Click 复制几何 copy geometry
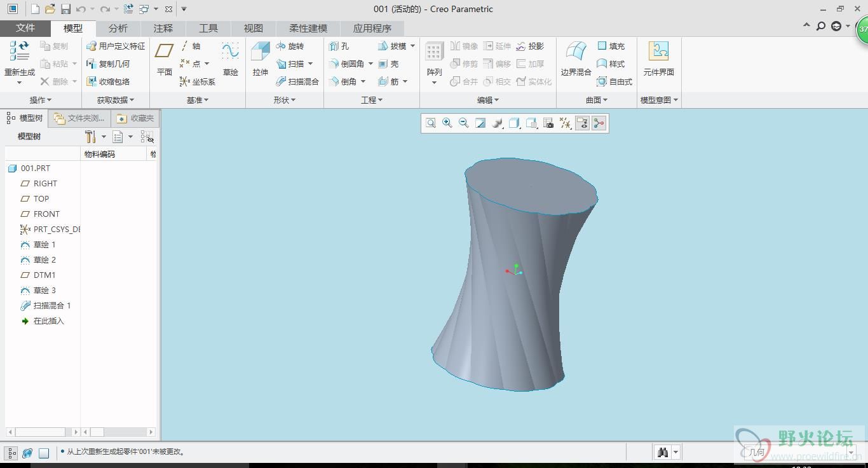 click(108, 64)
